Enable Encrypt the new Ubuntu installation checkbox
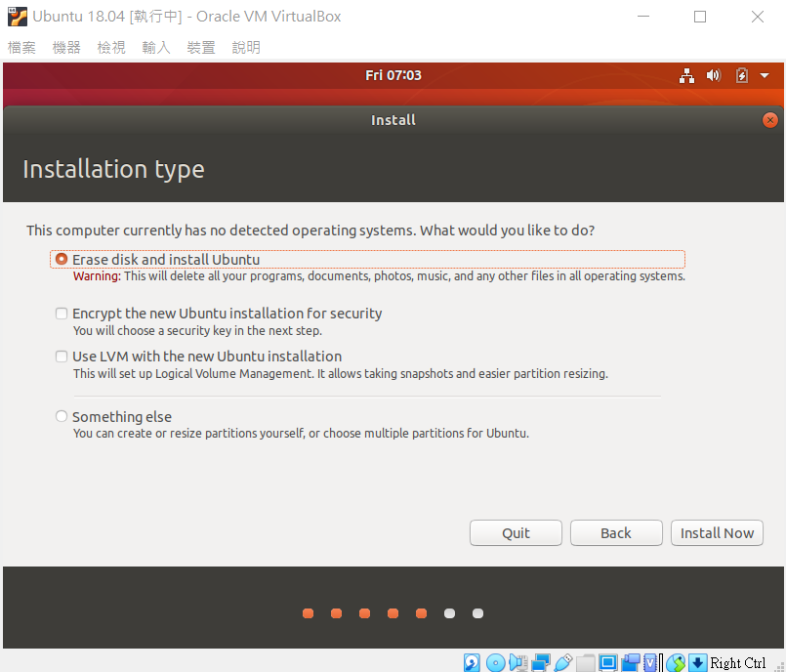The width and height of the screenshot is (786, 672). pyautogui.click(x=62, y=314)
